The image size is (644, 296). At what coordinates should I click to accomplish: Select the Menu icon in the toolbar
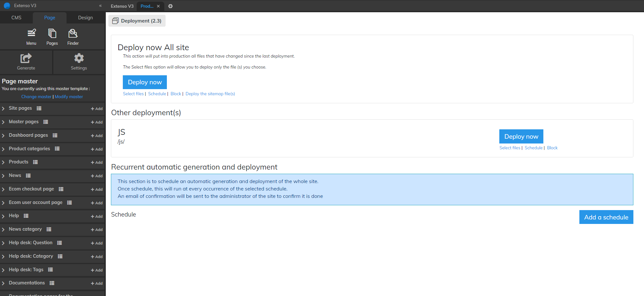pyautogui.click(x=31, y=33)
